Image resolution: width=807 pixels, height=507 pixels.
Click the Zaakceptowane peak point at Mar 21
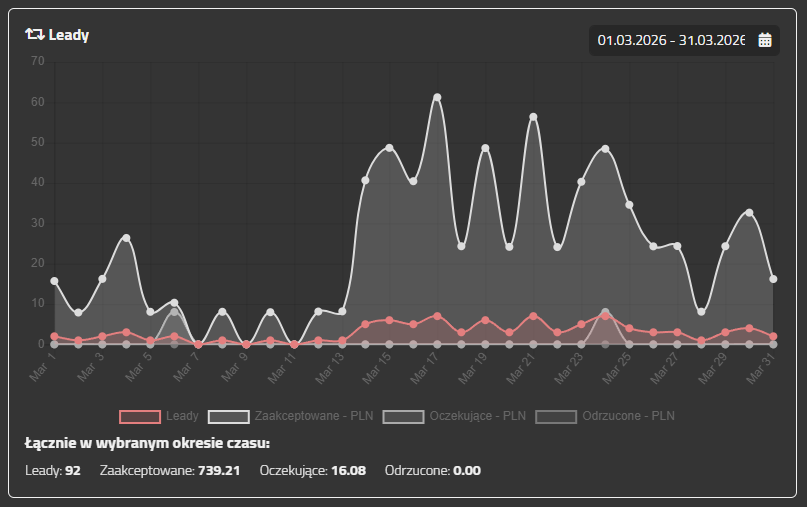click(533, 117)
